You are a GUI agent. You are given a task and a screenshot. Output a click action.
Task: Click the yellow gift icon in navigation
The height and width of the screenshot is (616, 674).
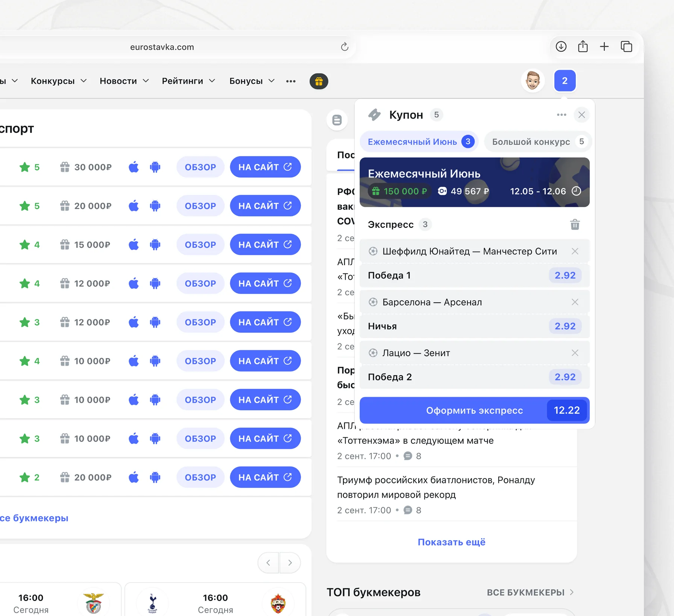(319, 81)
